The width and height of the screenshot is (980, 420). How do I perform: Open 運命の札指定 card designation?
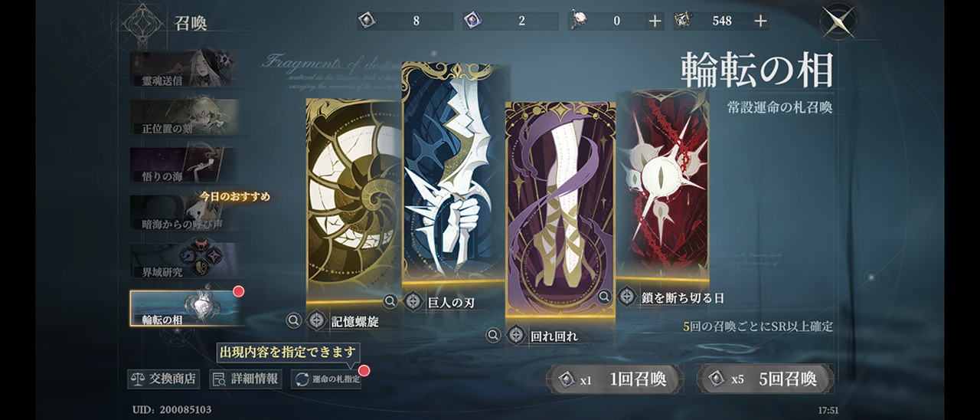[x=326, y=379]
